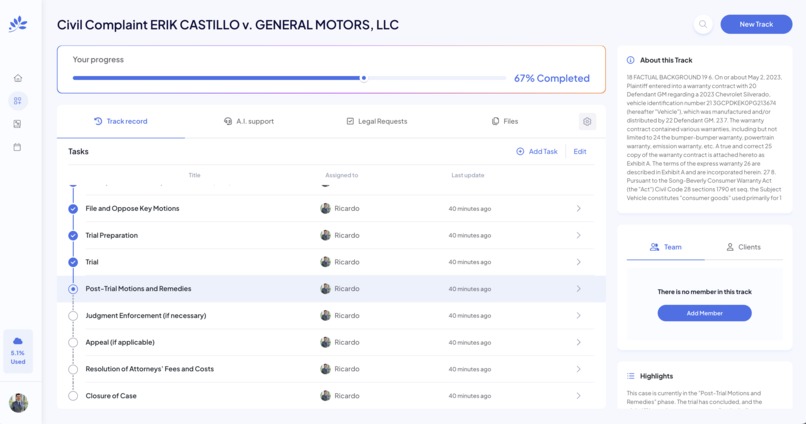806x424 pixels.
Task: Click the search magnifier icon
Action: pyautogui.click(x=703, y=24)
